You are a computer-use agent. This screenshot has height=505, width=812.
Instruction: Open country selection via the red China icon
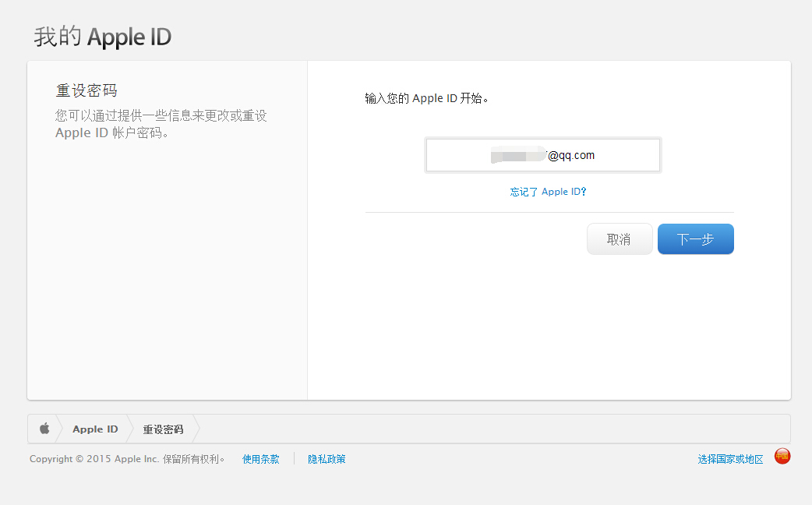point(782,456)
